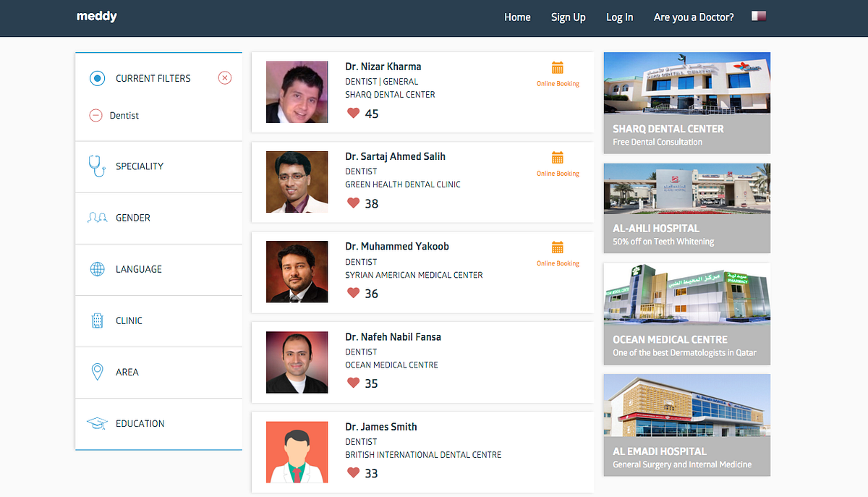Go to Sign Up
The height and width of the screenshot is (497, 868).
568,17
